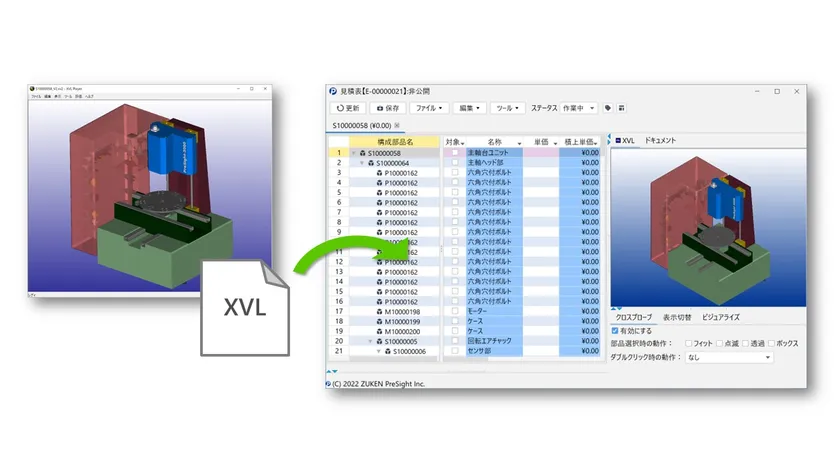This screenshot has width=840, height=473.
Task: Click the XVL file icon
Action: pyautogui.click(x=245, y=305)
